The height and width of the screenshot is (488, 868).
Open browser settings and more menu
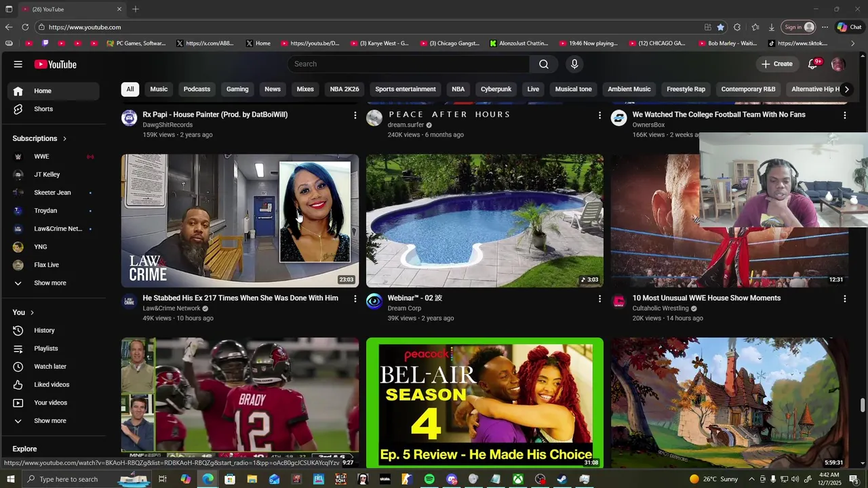pos(825,27)
